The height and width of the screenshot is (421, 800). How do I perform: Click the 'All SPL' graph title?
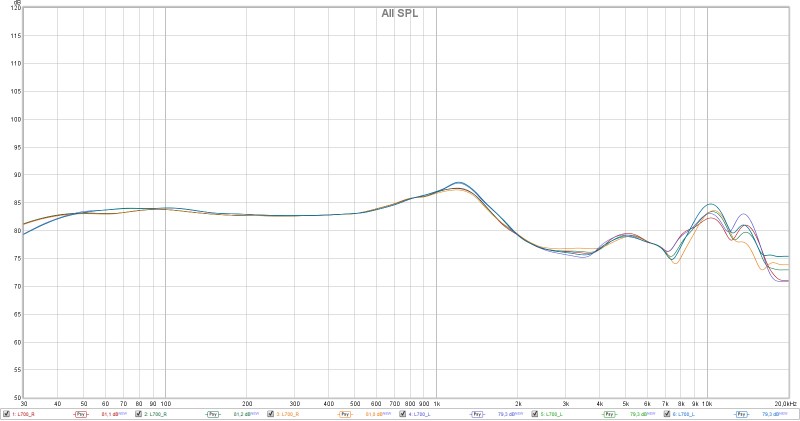(400, 13)
